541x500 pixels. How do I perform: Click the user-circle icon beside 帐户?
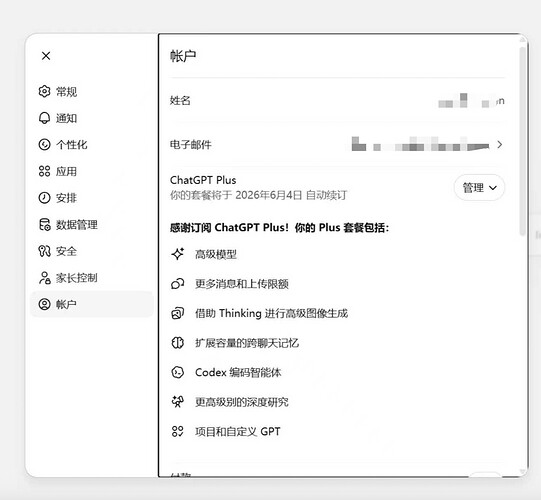(x=44, y=304)
